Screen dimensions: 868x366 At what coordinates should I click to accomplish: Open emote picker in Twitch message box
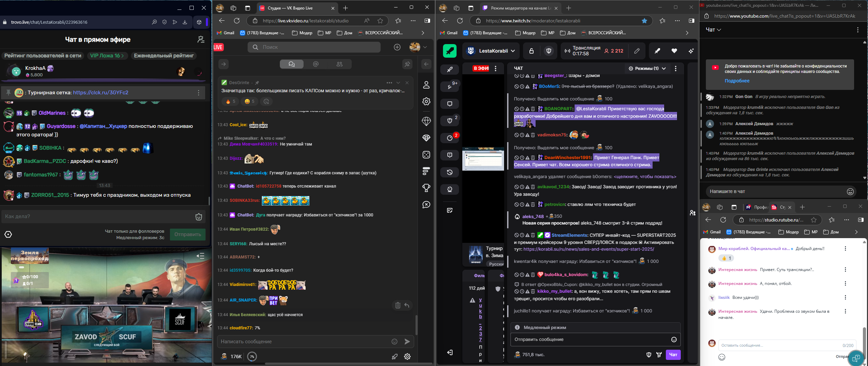pos(674,340)
